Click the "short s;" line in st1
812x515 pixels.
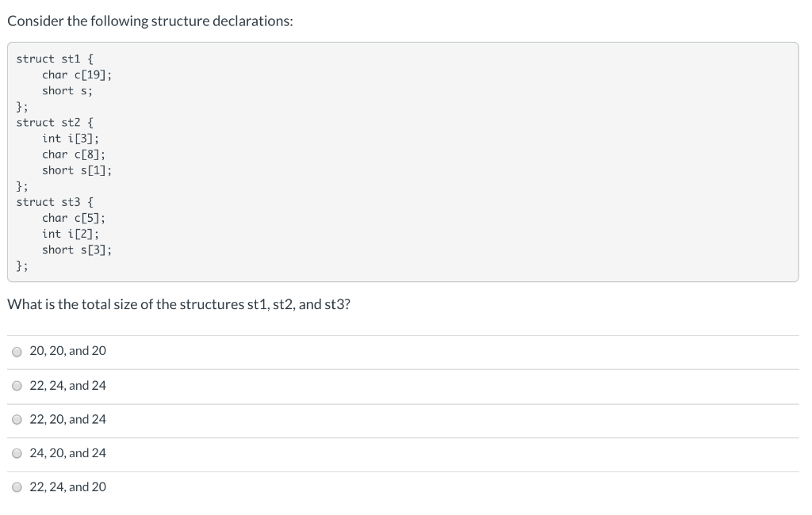[67, 91]
